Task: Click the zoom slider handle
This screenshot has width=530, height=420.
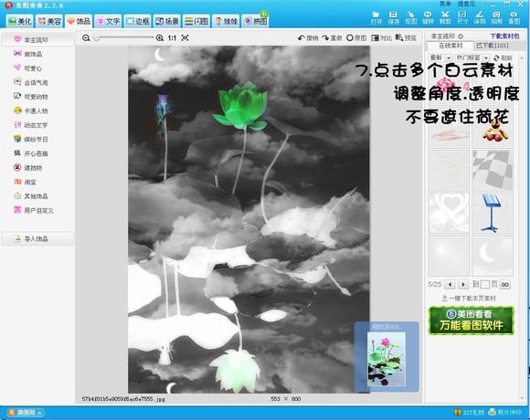Action: tap(97, 37)
